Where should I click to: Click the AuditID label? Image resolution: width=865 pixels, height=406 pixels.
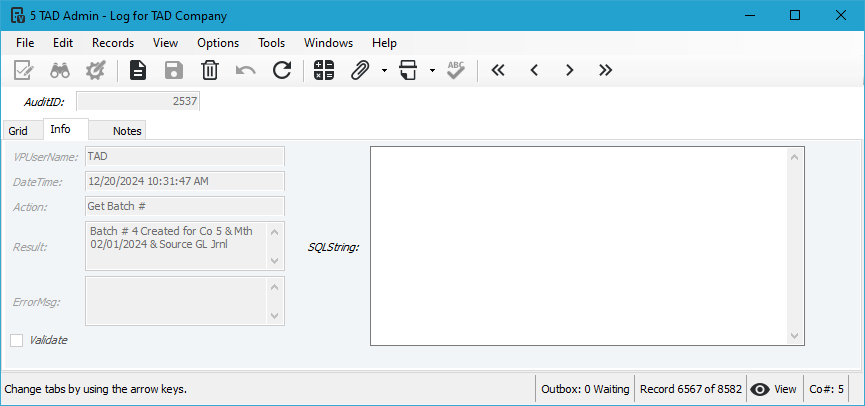[x=44, y=102]
